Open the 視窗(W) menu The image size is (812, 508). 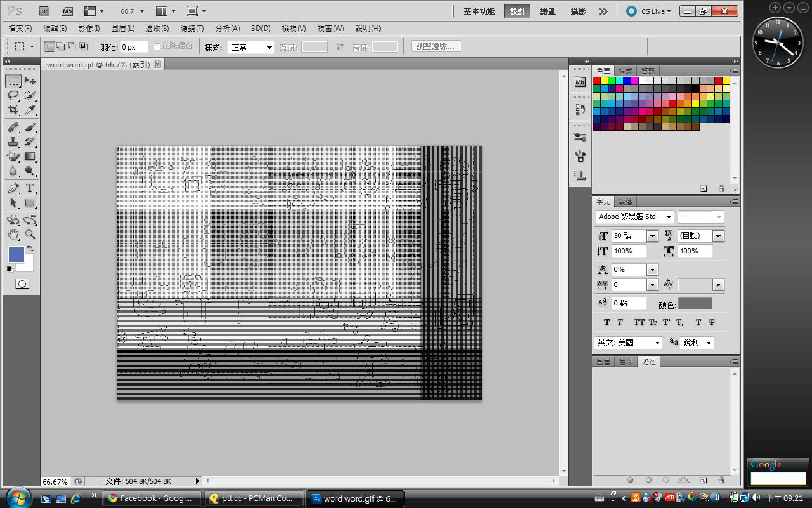(331, 29)
